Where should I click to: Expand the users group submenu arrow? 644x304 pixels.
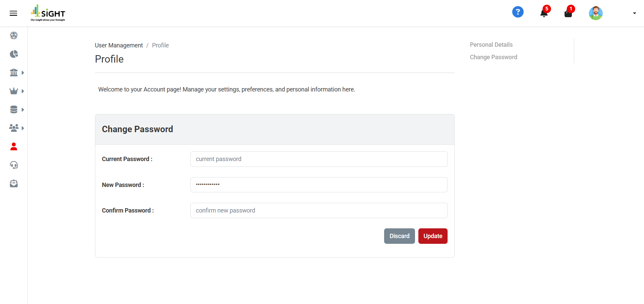(x=23, y=128)
